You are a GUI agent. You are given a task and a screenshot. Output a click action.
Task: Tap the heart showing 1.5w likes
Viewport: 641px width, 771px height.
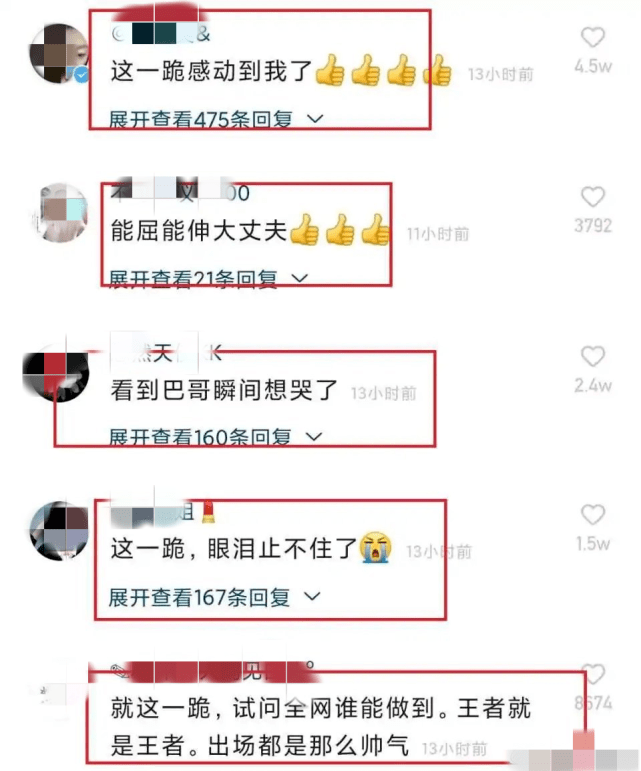(593, 515)
